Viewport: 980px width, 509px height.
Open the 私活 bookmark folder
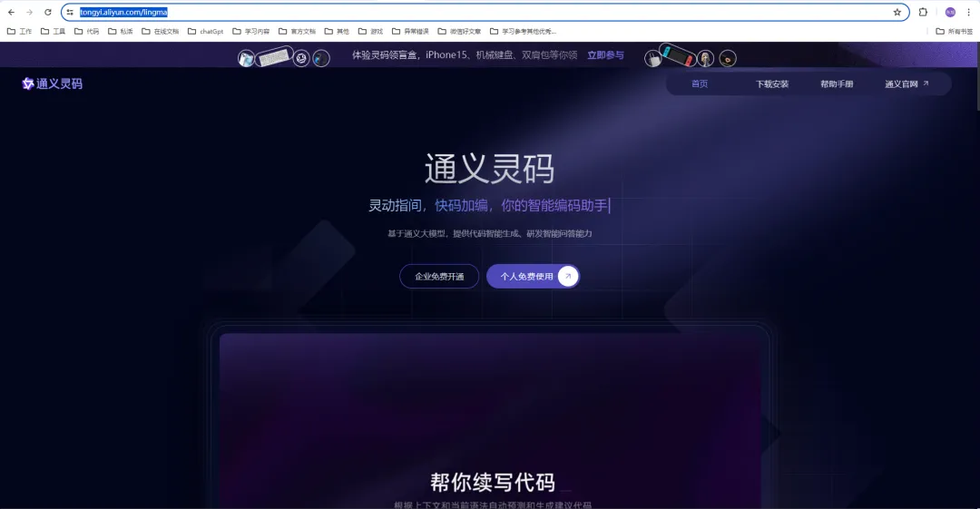(121, 31)
